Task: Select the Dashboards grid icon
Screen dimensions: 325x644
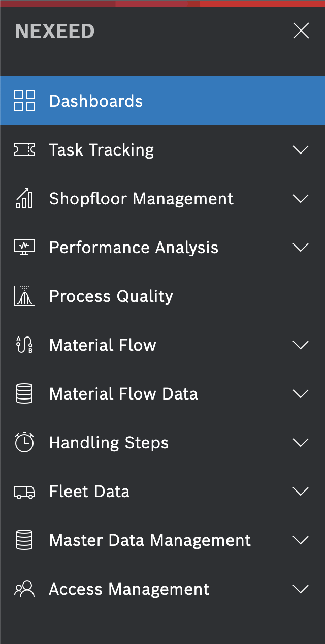Action: [x=24, y=101]
